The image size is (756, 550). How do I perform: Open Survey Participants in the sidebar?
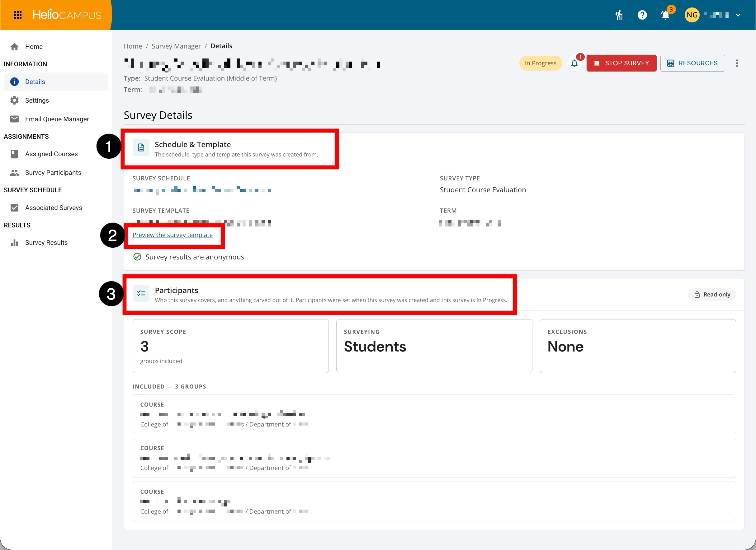pyautogui.click(x=56, y=173)
